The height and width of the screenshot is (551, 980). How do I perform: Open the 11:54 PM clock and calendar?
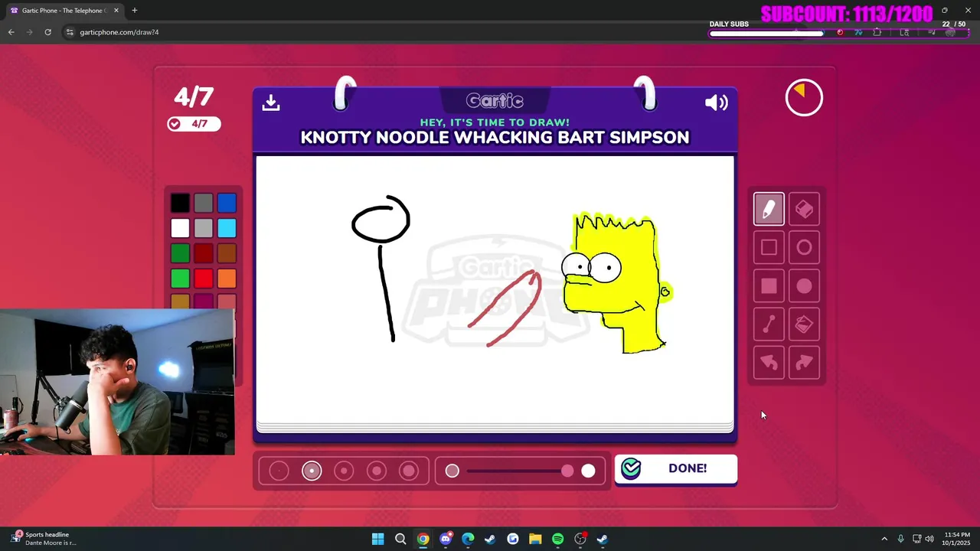click(957, 539)
